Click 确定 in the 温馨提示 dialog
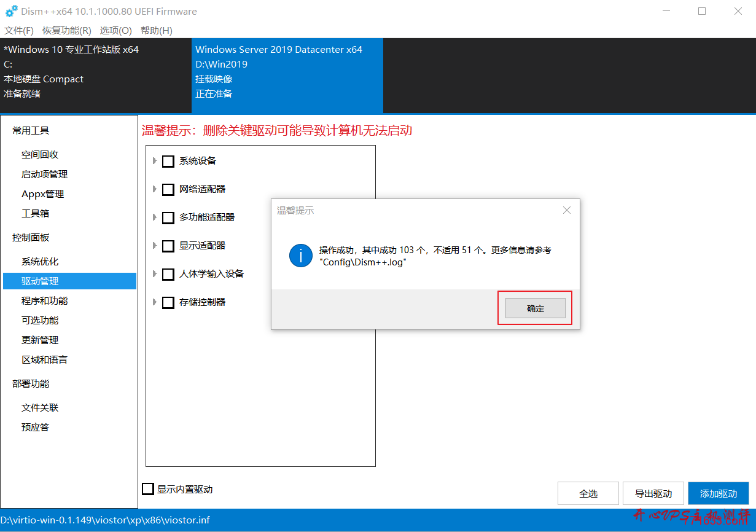Screen dimensions: 756x532 pyautogui.click(x=535, y=308)
